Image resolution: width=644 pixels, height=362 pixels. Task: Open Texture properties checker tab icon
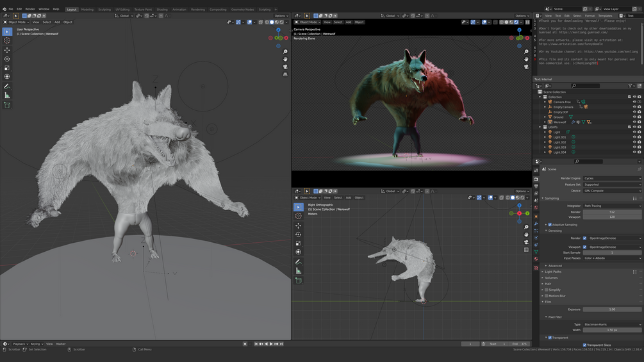(x=536, y=268)
